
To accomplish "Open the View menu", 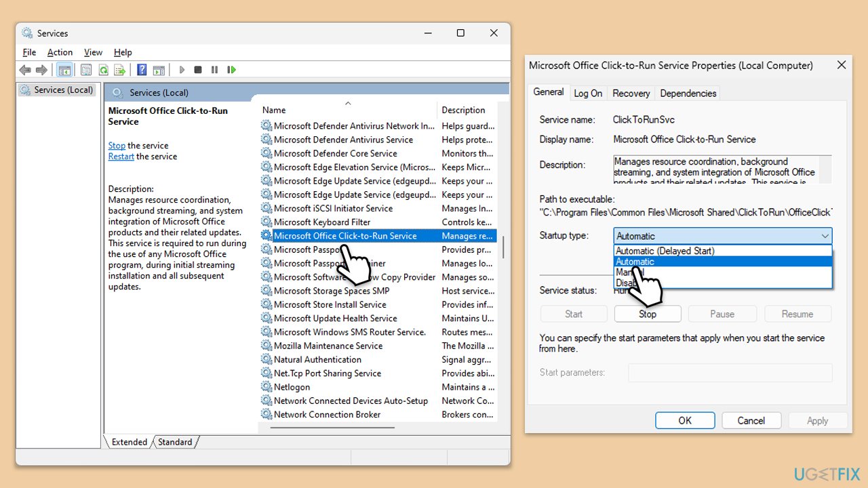I will click(93, 52).
